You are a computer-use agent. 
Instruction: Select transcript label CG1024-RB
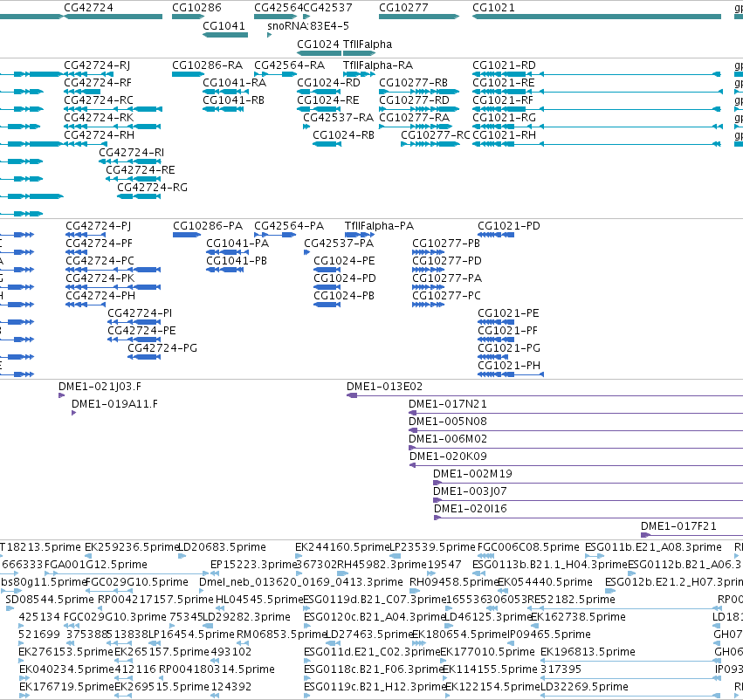click(343, 135)
